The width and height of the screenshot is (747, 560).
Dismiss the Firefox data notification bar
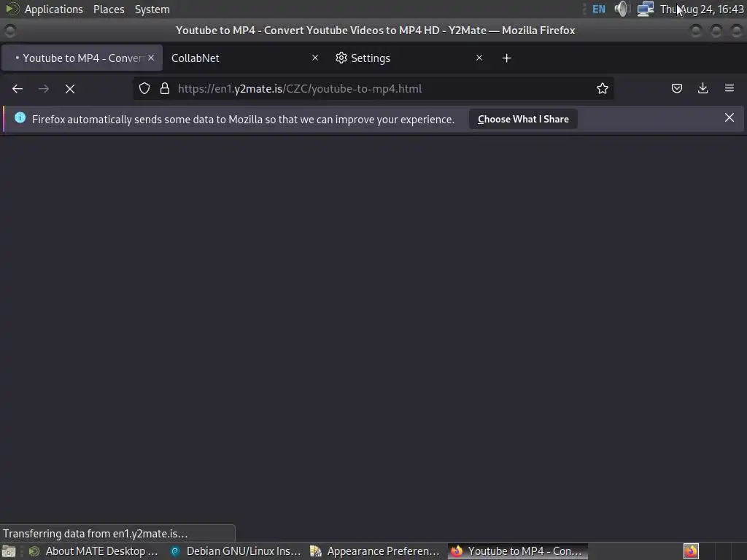tap(729, 117)
